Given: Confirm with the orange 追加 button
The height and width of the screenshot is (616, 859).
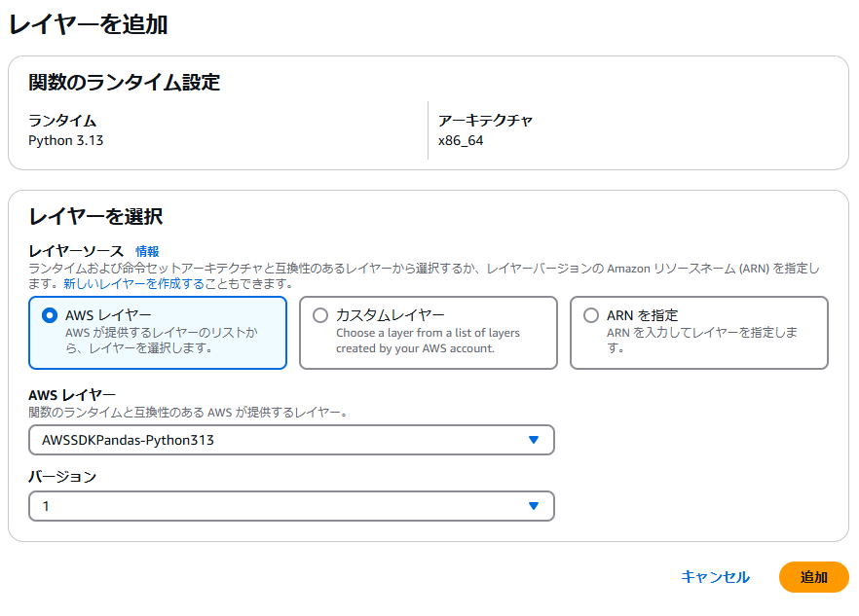Looking at the screenshot, I should click(x=813, y=577).
